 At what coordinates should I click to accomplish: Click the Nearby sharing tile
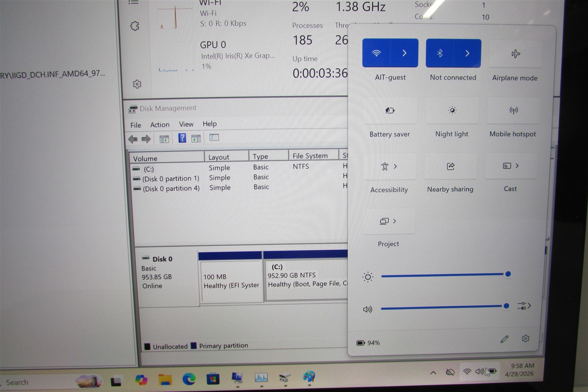pos(451,166)
